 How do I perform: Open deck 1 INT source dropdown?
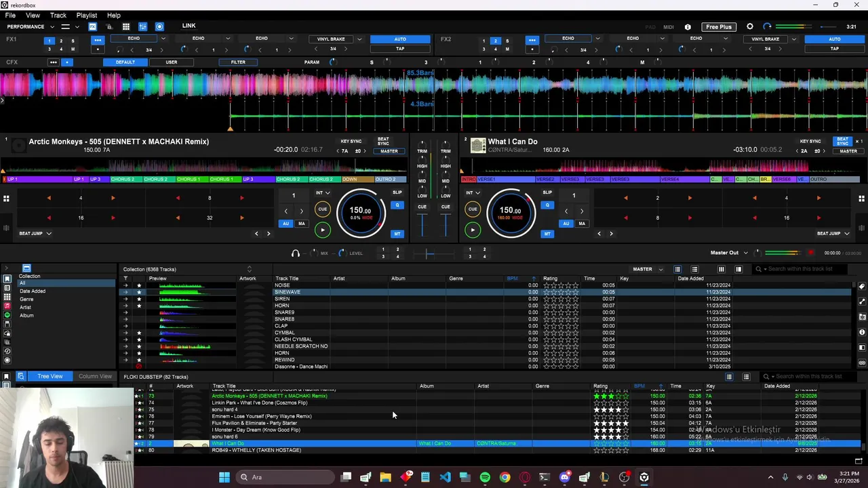(x=322, y=192)
